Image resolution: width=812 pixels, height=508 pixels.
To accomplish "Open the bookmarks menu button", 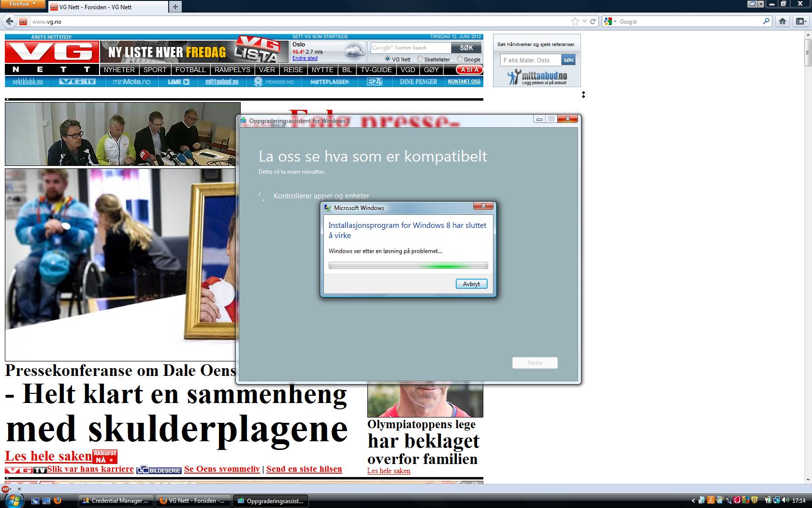I will point(801,21).
